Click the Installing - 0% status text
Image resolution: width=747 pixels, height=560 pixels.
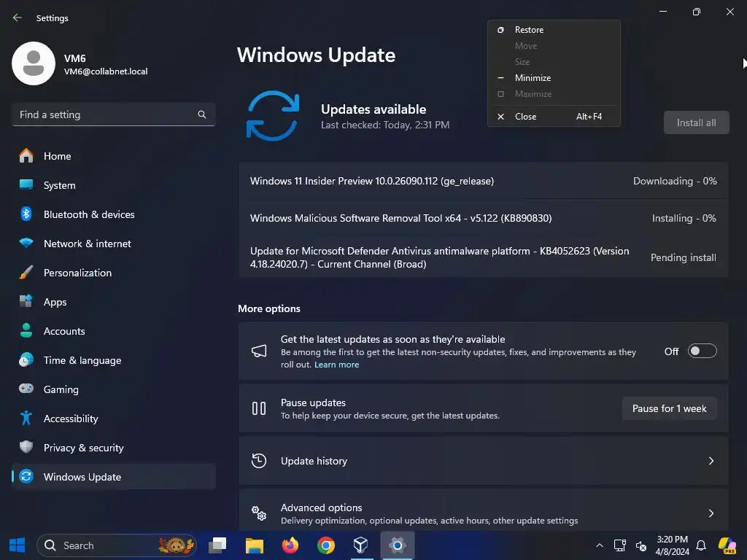pos(684,218)
